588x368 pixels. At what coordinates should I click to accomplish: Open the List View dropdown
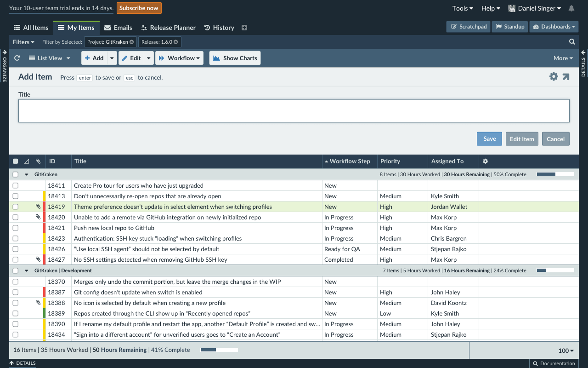pyautogui.click(x=50, y=58)
